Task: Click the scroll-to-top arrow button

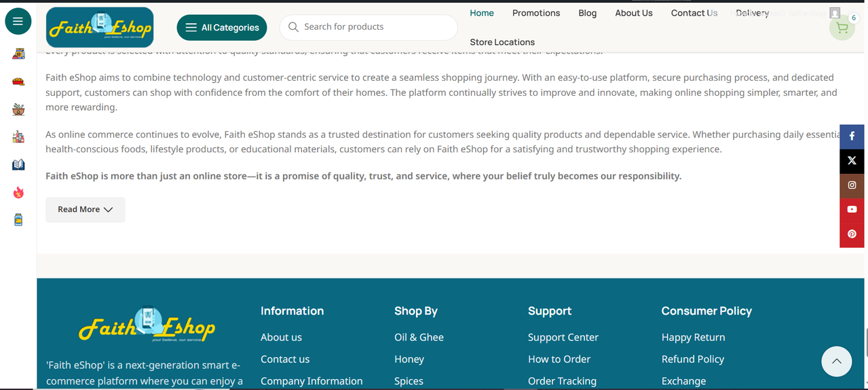Action: point(836,361)
